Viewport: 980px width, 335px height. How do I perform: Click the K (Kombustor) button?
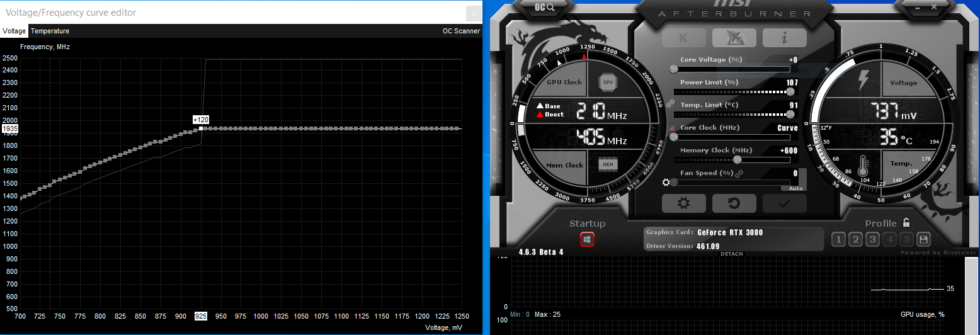pyautogui.click(x=683, y=38)
